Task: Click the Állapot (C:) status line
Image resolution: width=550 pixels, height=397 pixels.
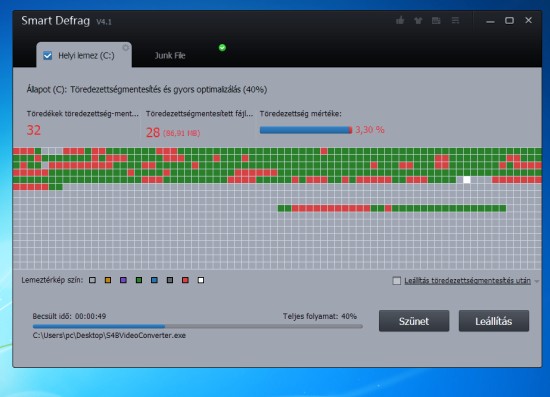Action: 147,89
